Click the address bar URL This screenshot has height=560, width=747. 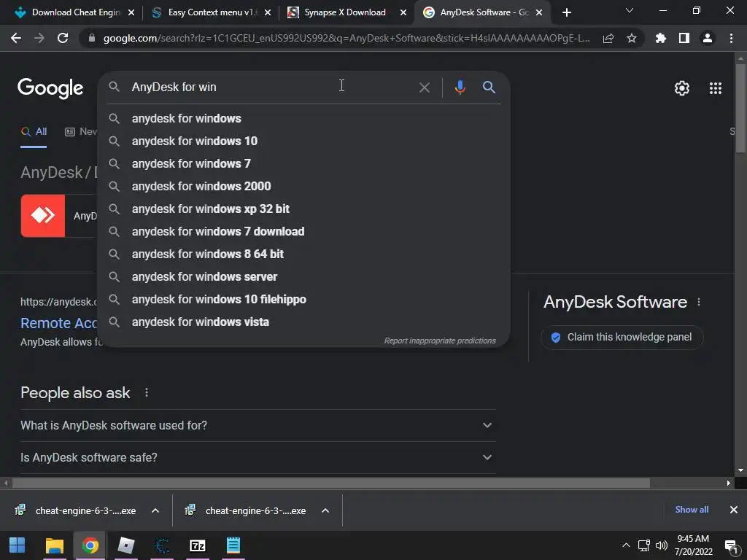[347, 38]
